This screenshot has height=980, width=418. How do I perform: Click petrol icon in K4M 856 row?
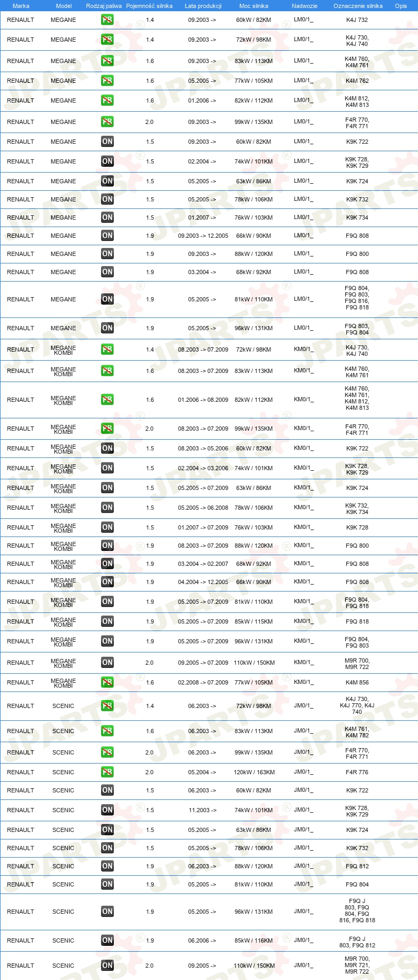click(x=107, y=682)
